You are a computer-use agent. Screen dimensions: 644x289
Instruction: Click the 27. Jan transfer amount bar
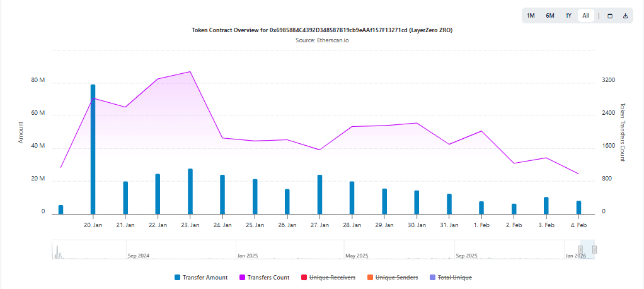[320, 194]
